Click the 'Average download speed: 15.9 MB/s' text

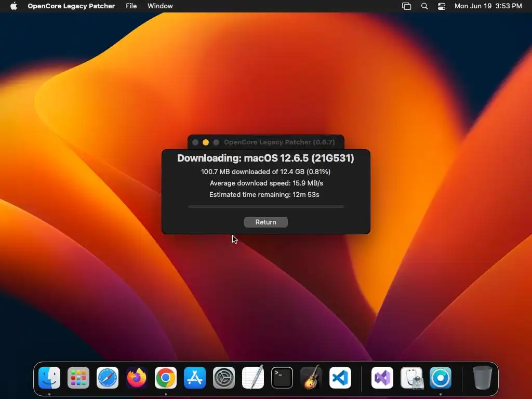point(267,183)
